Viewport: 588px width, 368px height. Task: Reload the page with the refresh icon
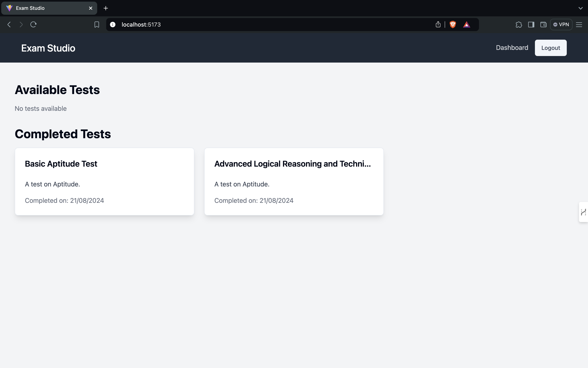[33, 25]
